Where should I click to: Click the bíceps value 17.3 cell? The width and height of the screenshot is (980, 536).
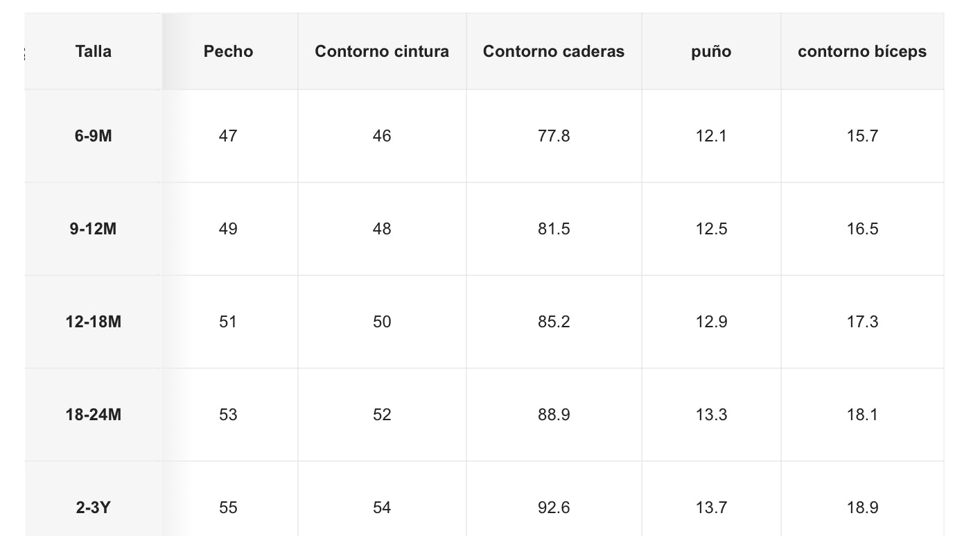862,322
